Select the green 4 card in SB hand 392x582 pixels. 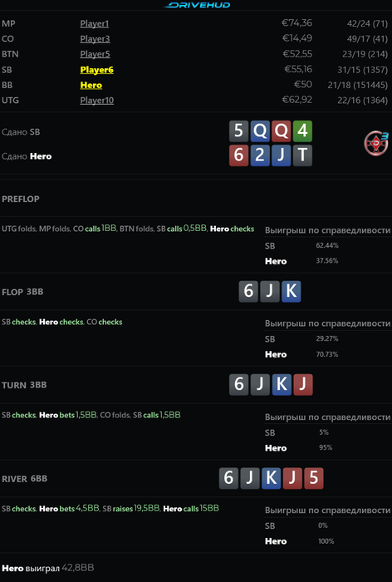click(302, 131)
